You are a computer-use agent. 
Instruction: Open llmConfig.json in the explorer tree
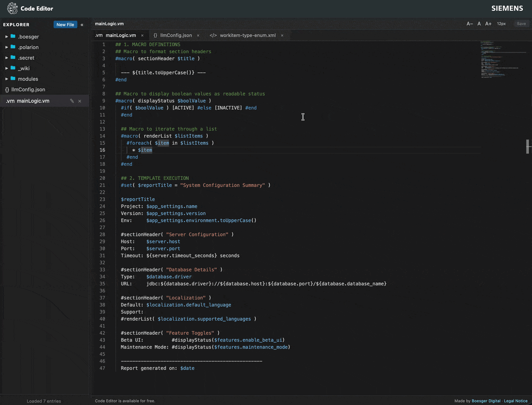tap(28, 90)
